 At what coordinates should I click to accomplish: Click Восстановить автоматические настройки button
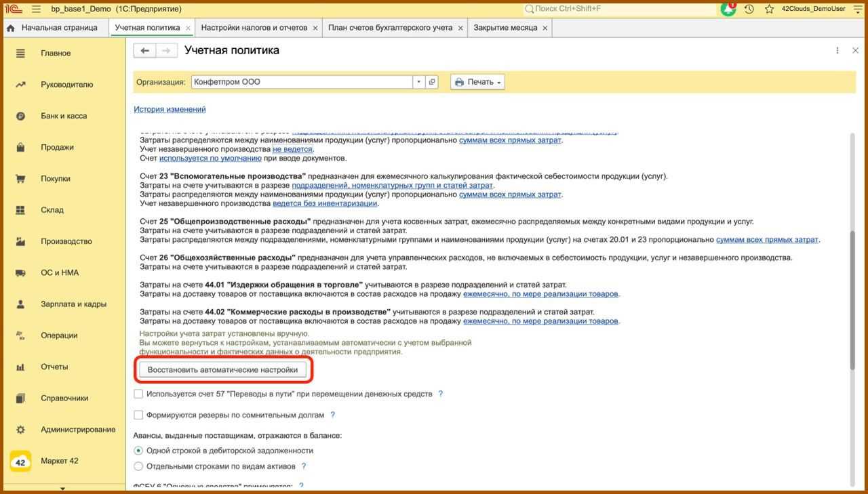point(222,370)
